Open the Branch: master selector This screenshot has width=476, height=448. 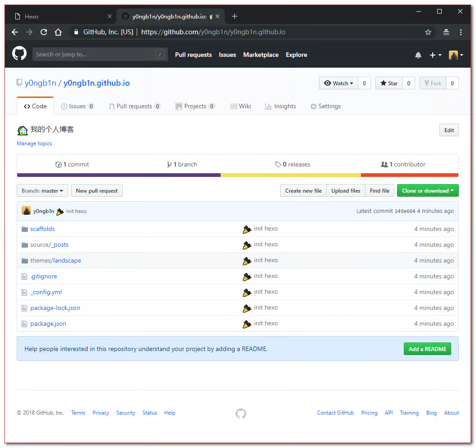pyautogui.click(x=42, y=190)
